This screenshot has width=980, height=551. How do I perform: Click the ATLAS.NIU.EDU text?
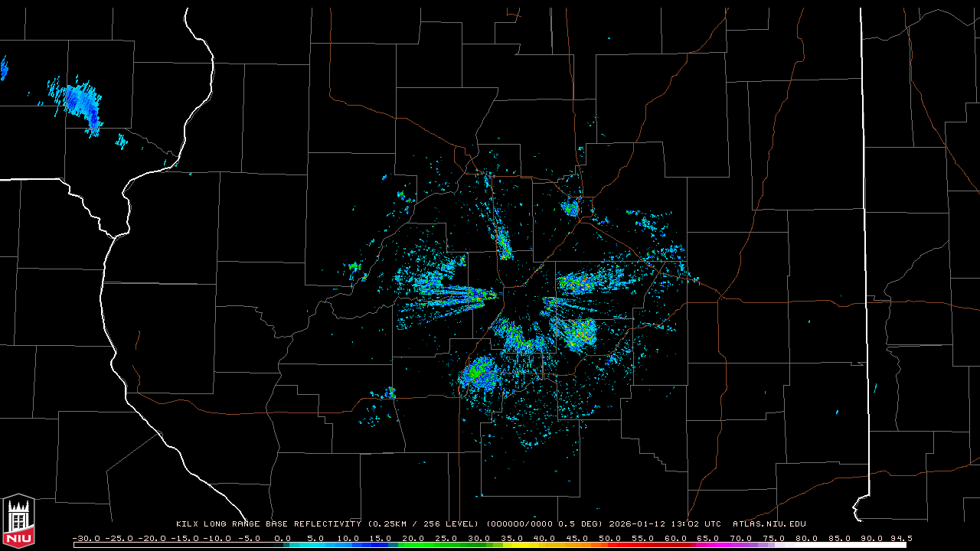769,524
